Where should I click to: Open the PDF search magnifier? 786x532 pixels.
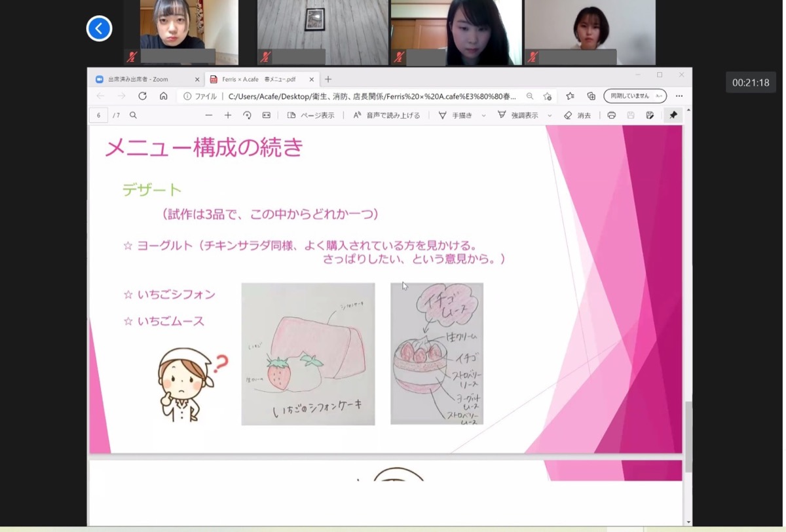[133, 115]
